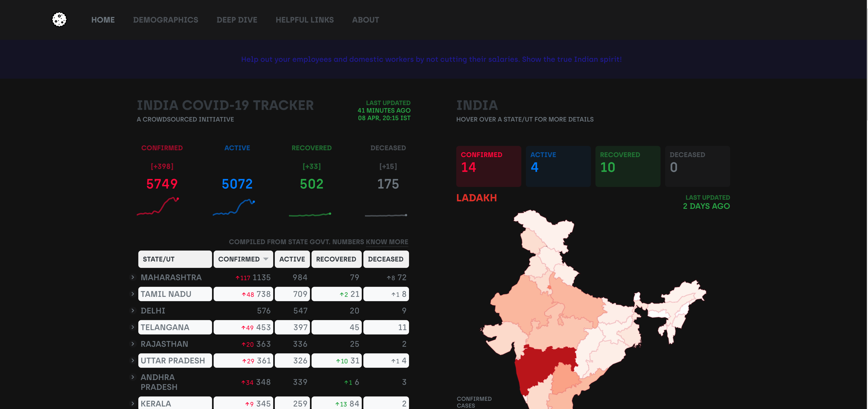Click the total deceased count 175
868x409 pixels.
(x=388, y=184)
